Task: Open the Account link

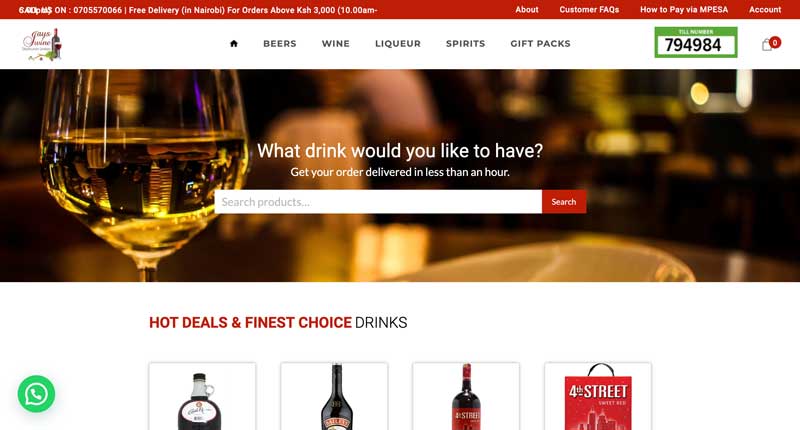Action: [765, 10]
